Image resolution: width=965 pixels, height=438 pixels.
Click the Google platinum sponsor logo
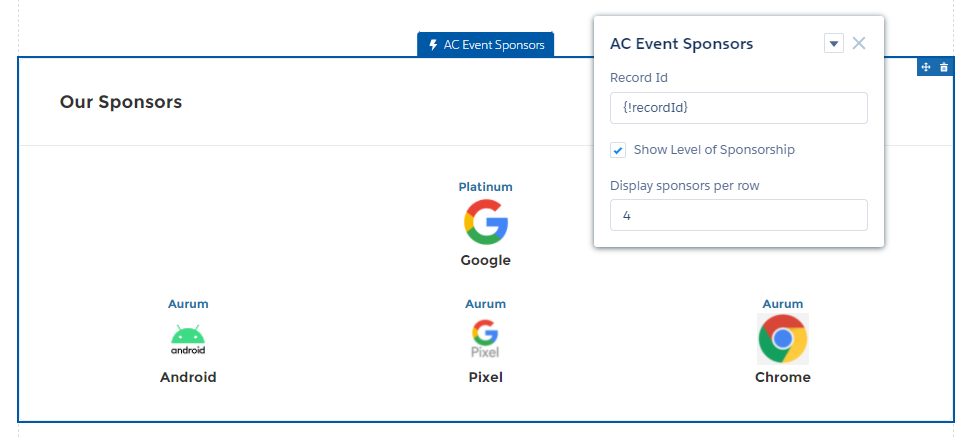pos(486,222)
